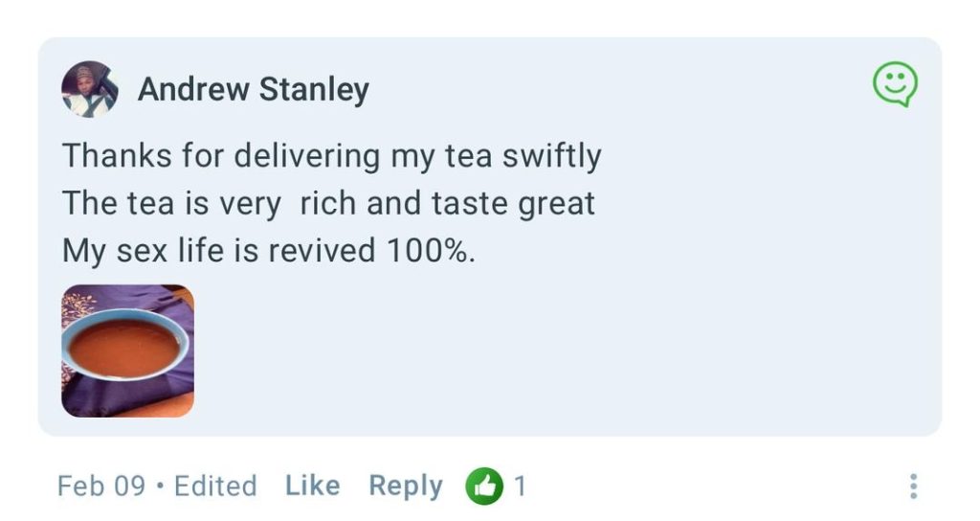
Task: Open the attached tea bowl photo
Action: click(x=128, y=351)
